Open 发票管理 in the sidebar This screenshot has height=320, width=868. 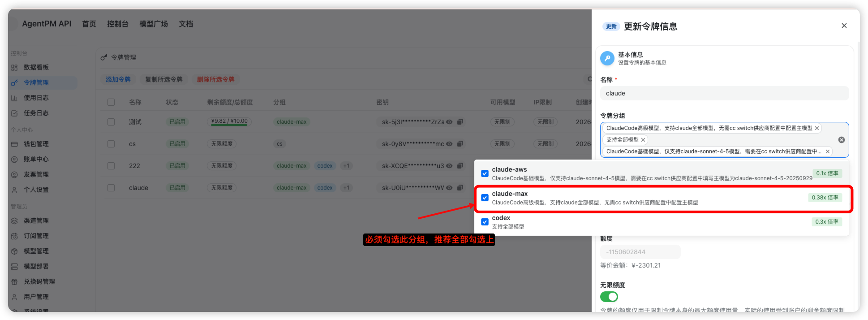(x=36, y=174)
